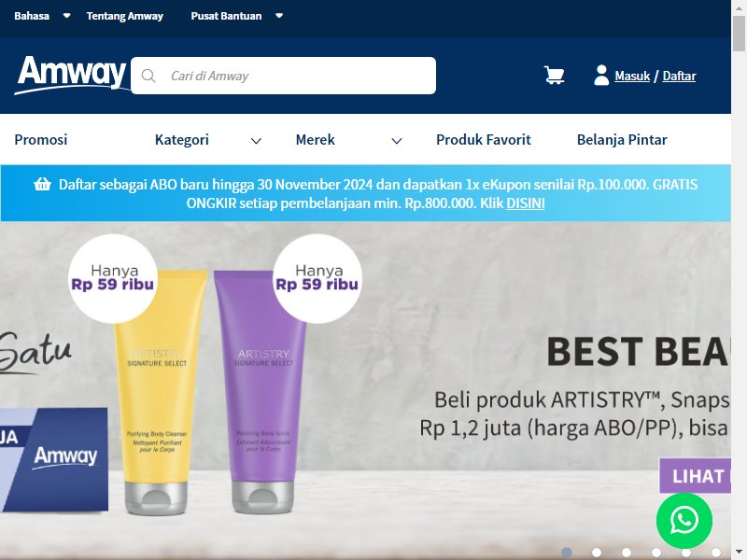Click the user profile icon
The image size is (747, 560).
click(x=601, y=76)
